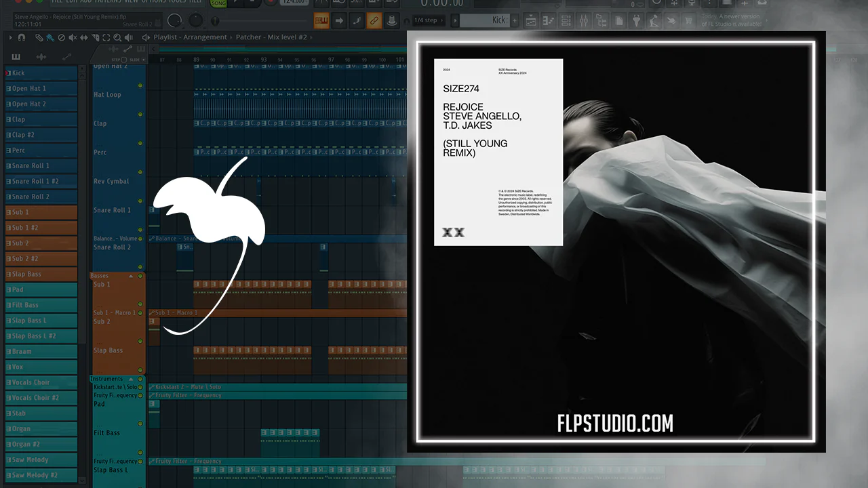
Task: Select the Slip tool double-arrow icon
Action: coord(84,38)
